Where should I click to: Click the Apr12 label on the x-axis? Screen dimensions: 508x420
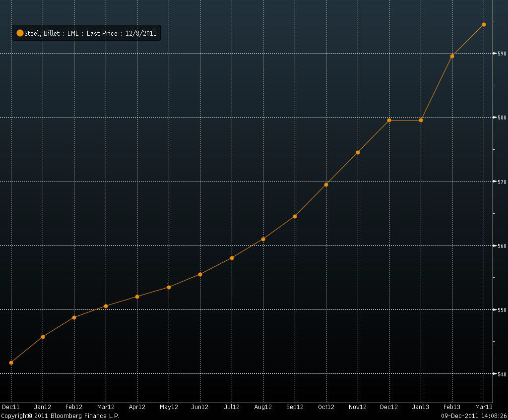point(137,407)
